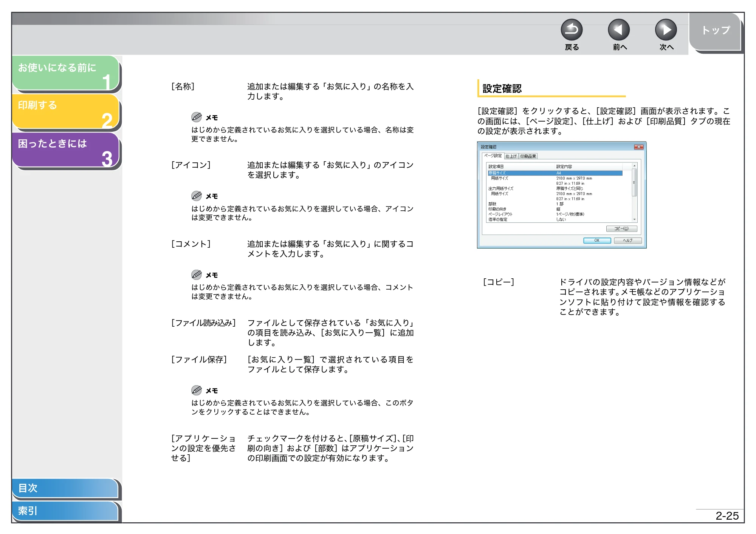Image resolution: width=756 pixels, height=534 pixels.
Task: Switch to the 仕上げ tab in the dialog
Action: click(511, 156)
